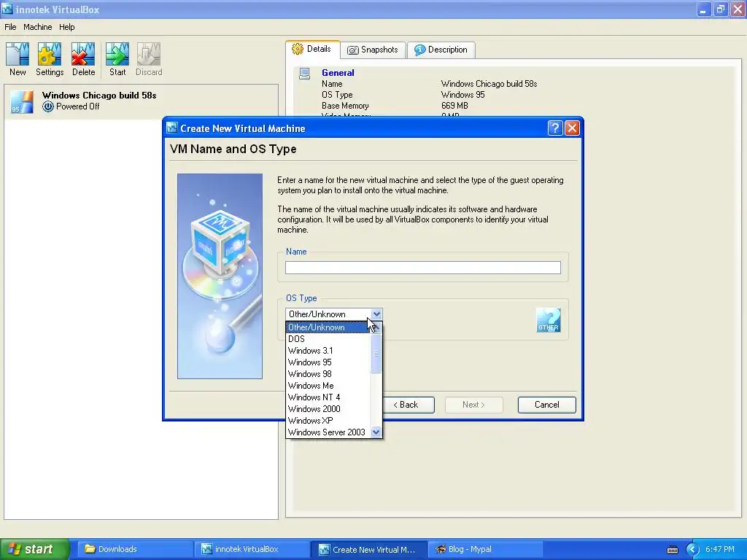Switch to Downloads in the taskbar
The image size is (747, 560).
coord(135,549)
